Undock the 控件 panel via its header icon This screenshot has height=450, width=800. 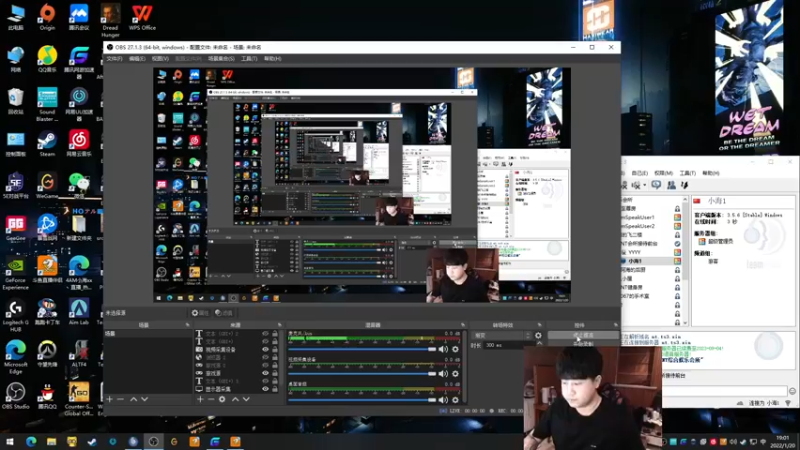pyautogui.click(x=616, y=325)
